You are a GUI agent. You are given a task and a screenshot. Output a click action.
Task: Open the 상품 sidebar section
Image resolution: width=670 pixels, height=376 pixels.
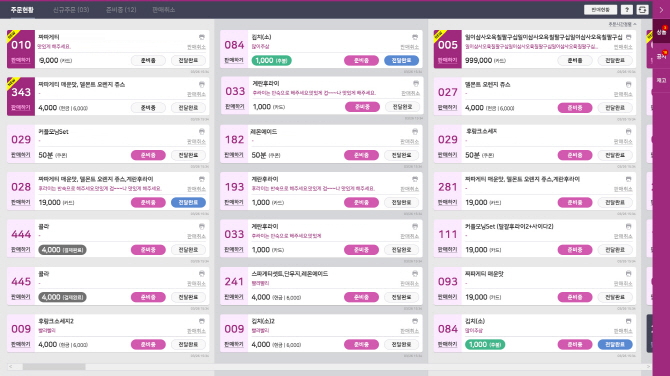(x=661, y=32)
